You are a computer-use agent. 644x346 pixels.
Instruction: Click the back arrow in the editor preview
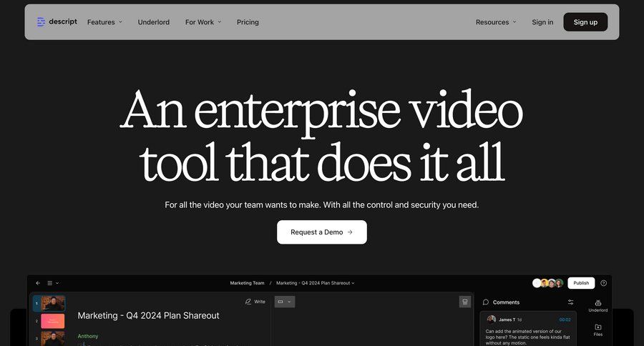coord(38,283)
